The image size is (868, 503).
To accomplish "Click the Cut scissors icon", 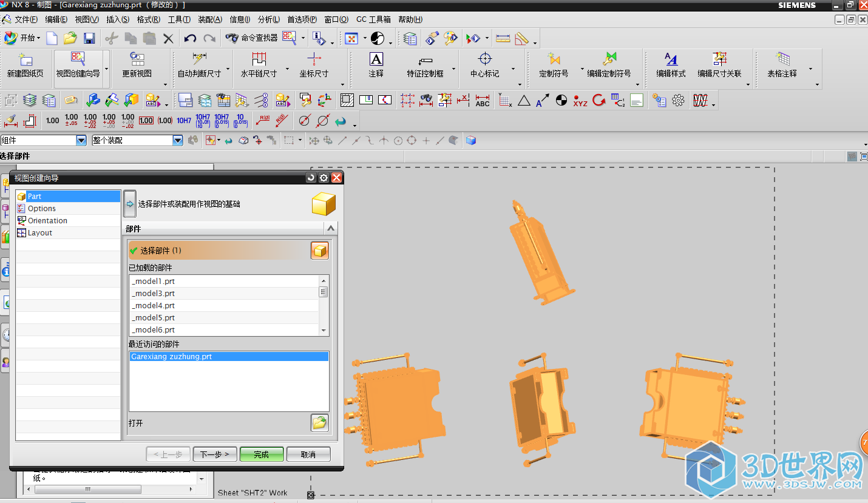I will [x=111, y=38].
